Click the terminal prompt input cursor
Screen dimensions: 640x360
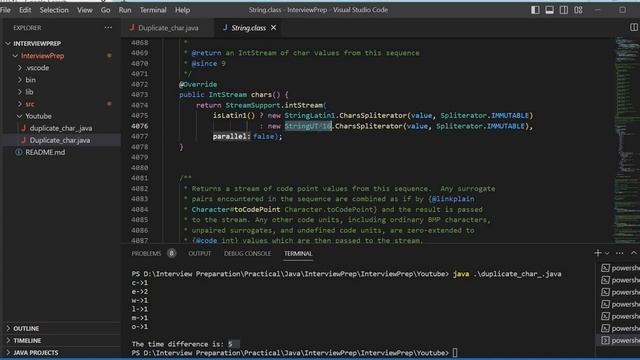coord(455,353)
